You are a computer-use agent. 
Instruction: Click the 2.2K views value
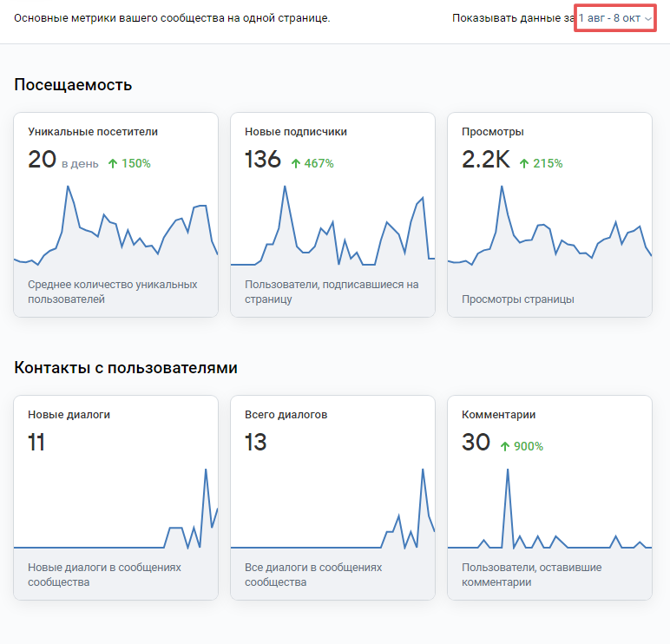click(486, 160)
